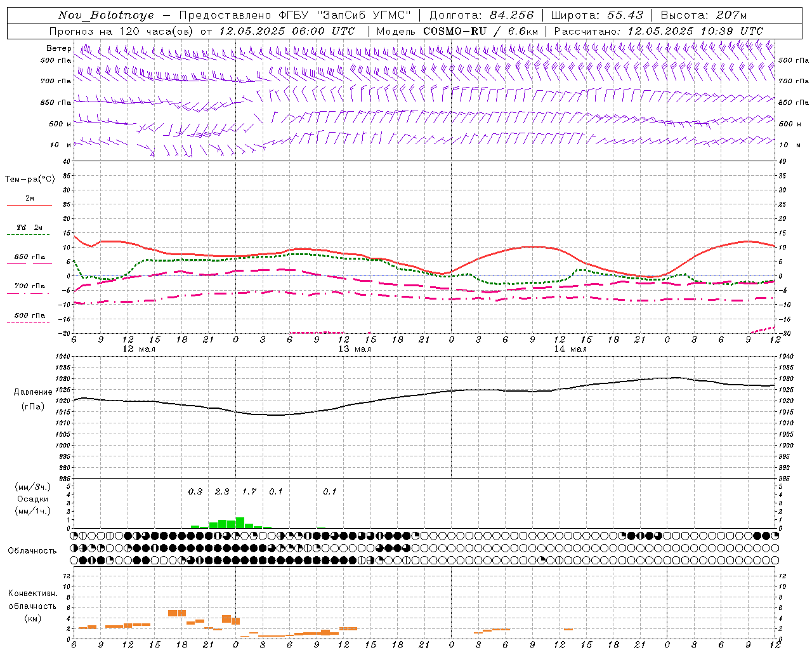Click the forecast start "12.05.2025 06:00 UTC"
Viewport: 812px width, 650px height.
(x=287, y=31)
